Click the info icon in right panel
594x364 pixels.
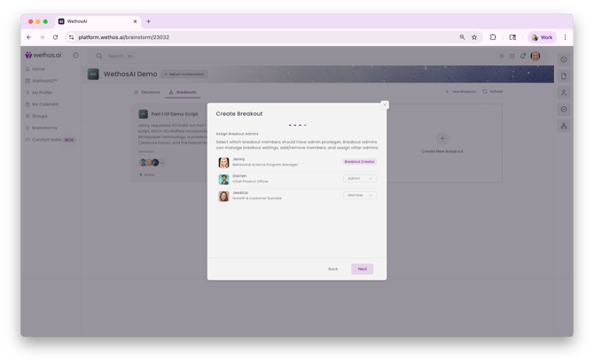564,59
